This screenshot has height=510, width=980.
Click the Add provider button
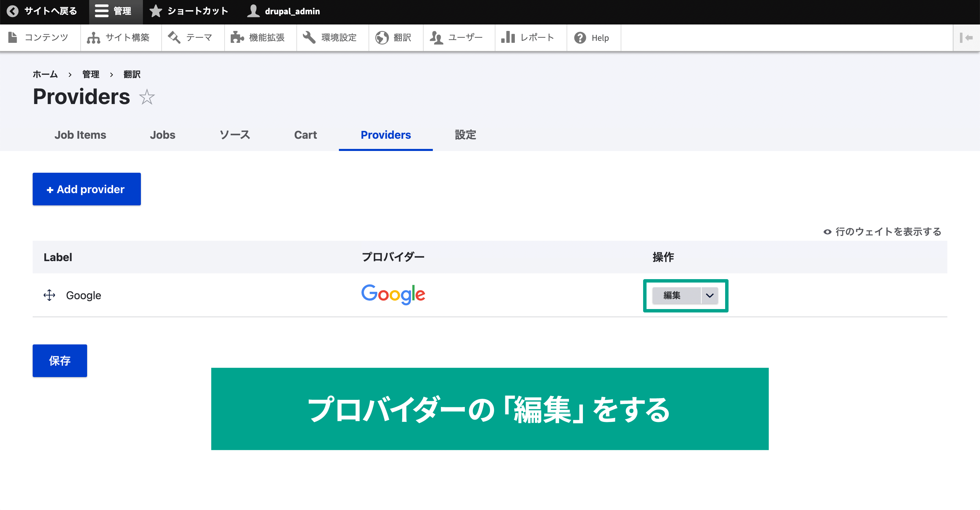(x=87, y=189)
